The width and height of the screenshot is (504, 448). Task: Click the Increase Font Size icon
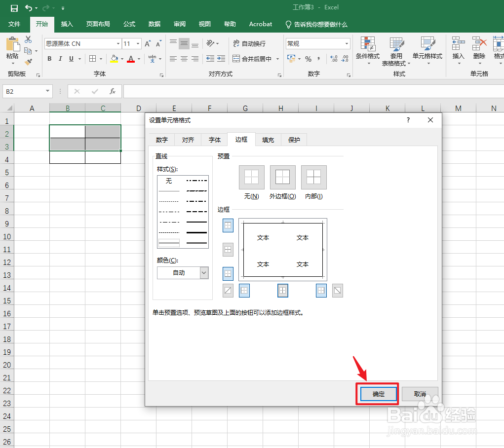(x=148, y=44)
